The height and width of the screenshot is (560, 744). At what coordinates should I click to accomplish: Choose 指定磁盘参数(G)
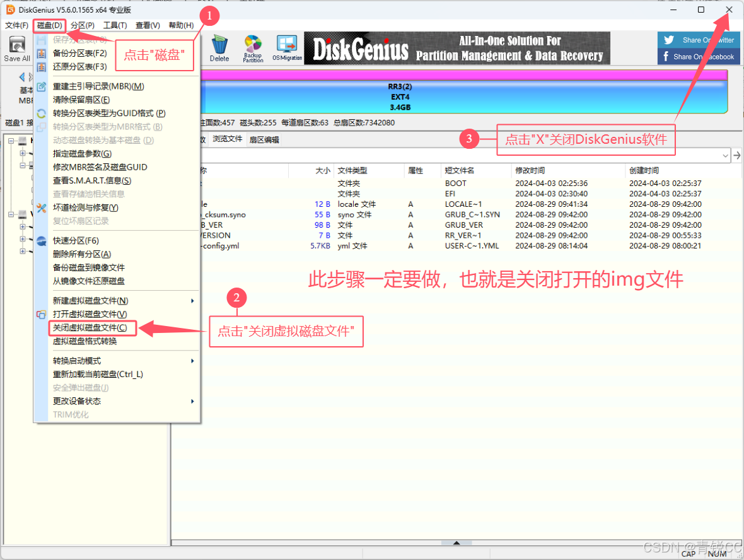click(82, 154)
